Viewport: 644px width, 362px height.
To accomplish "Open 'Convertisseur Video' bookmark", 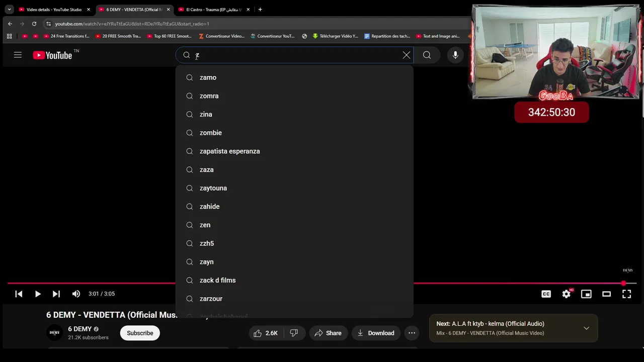I will pos(221,36).
